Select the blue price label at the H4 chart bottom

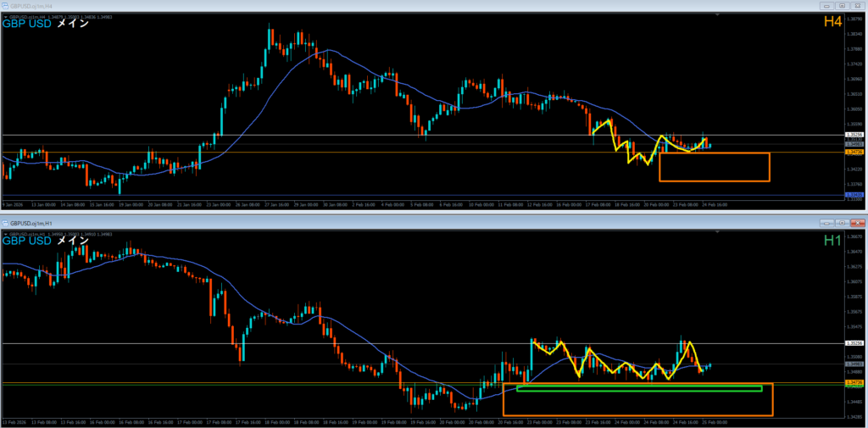853,195
